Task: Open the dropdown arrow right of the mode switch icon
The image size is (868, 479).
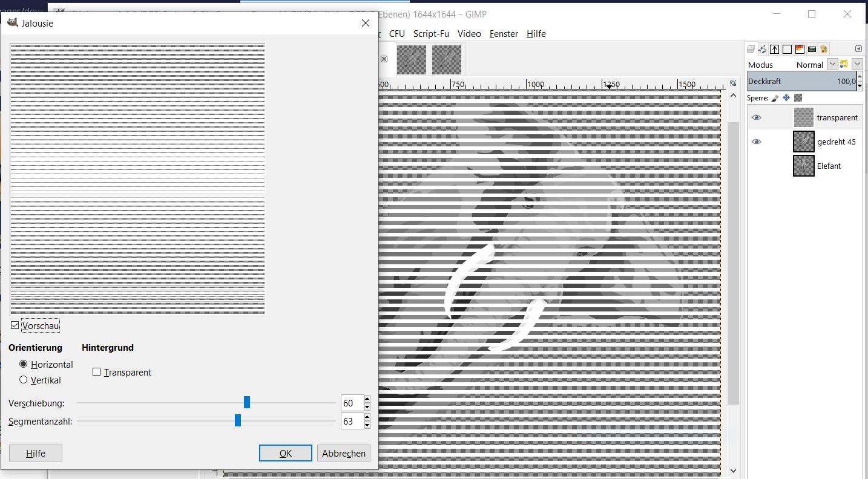Action: (x=857, y=64)
